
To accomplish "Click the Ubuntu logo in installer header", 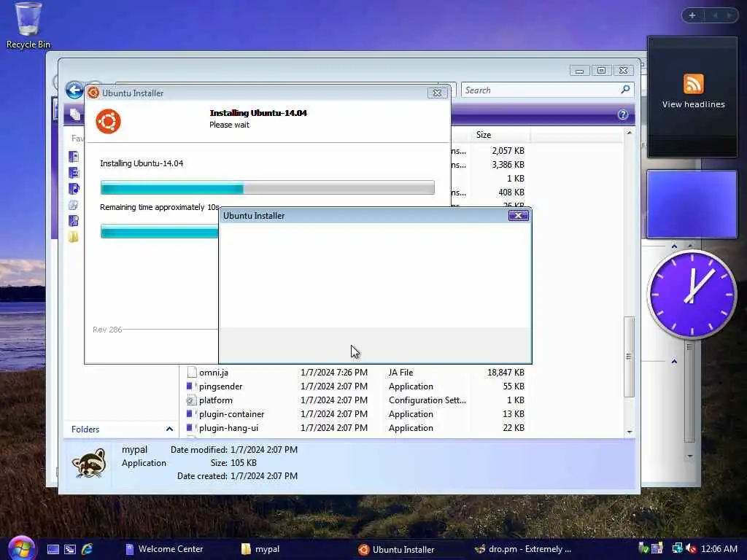I will 108,121.
